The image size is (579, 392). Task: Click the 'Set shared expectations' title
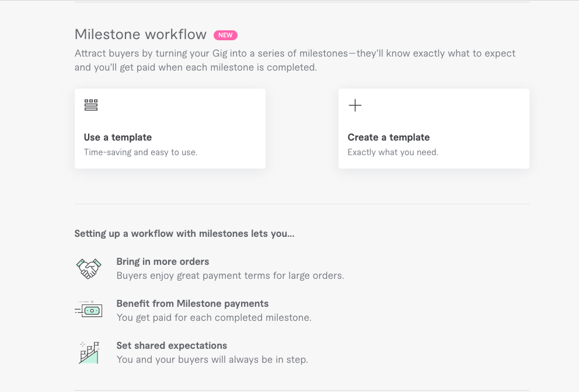pos(172,345)
